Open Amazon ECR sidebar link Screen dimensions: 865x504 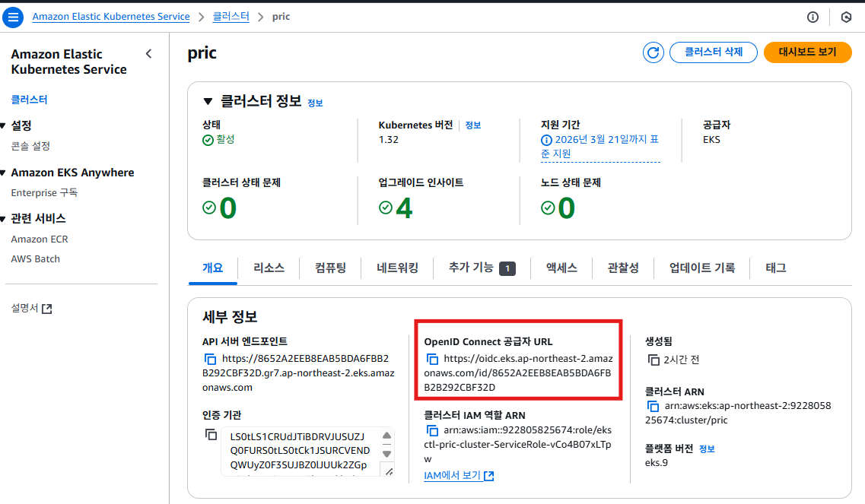point(40,239)
